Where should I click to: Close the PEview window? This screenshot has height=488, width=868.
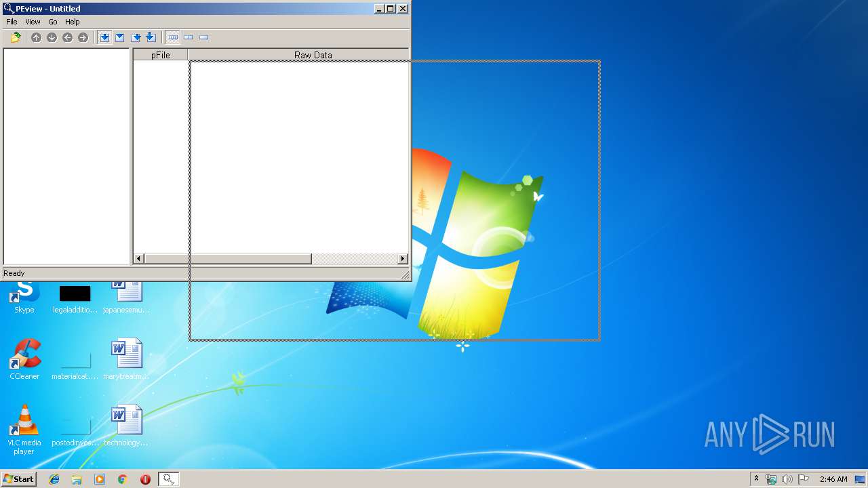[403, 8]
